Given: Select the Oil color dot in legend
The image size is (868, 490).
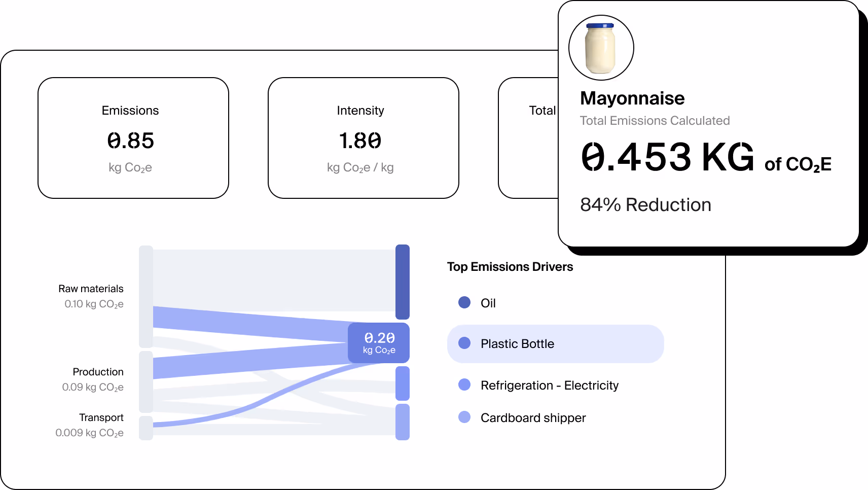Looking at the screenshot, I should [464, 302].
